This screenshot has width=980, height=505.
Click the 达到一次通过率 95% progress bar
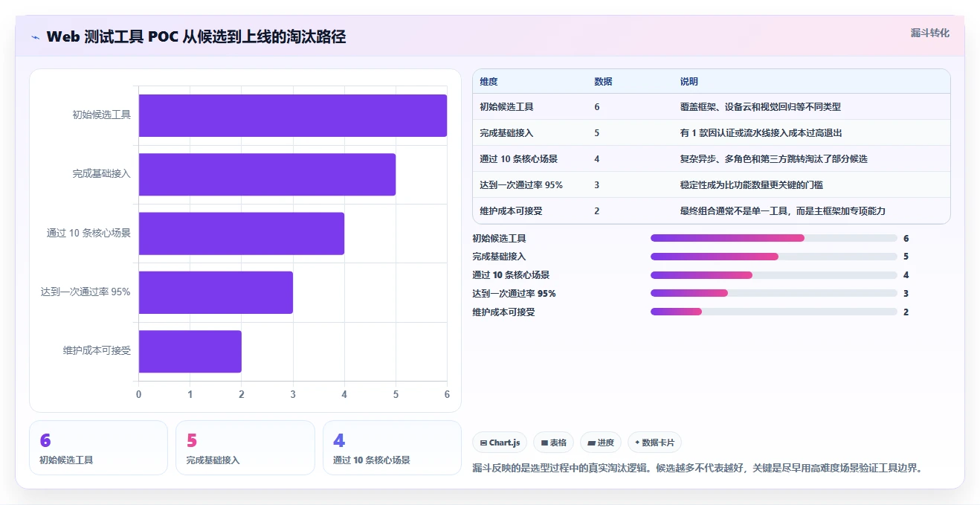tap(773, 293)
